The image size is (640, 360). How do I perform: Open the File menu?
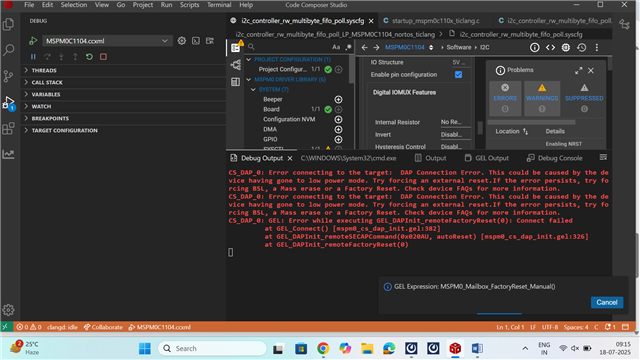point(29,5)
